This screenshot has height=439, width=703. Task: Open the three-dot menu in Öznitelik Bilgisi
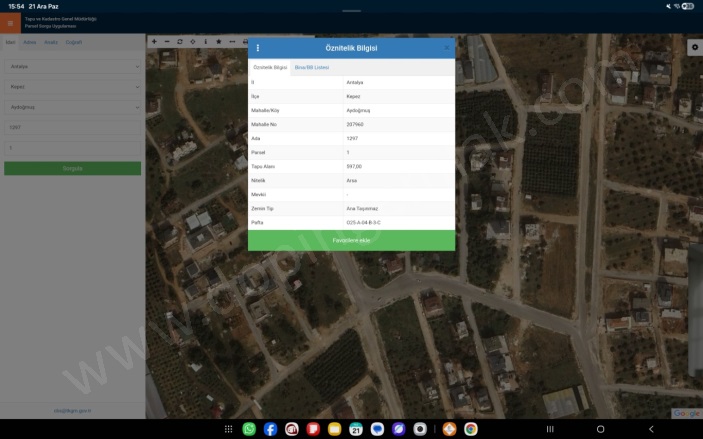[257, 48]
